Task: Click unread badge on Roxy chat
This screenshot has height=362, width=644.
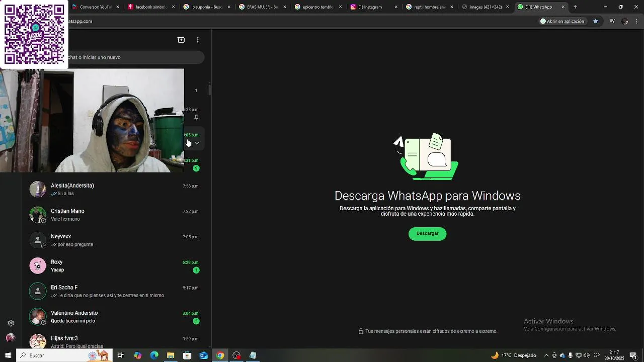Action: pos(196,270)
